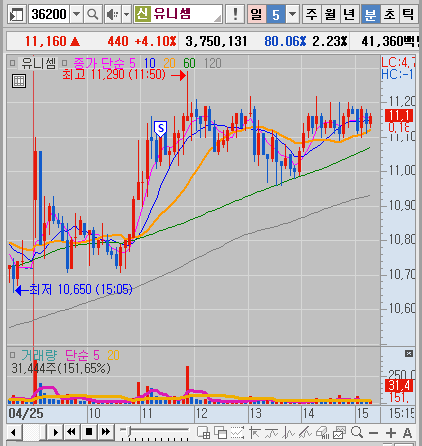The image size is (422, 446).
Task: Click the fast-forward double arrow button
Action: click(106, 432)
